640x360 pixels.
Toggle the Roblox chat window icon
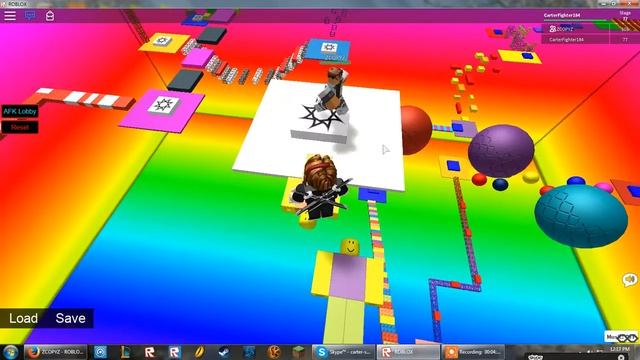30,16
